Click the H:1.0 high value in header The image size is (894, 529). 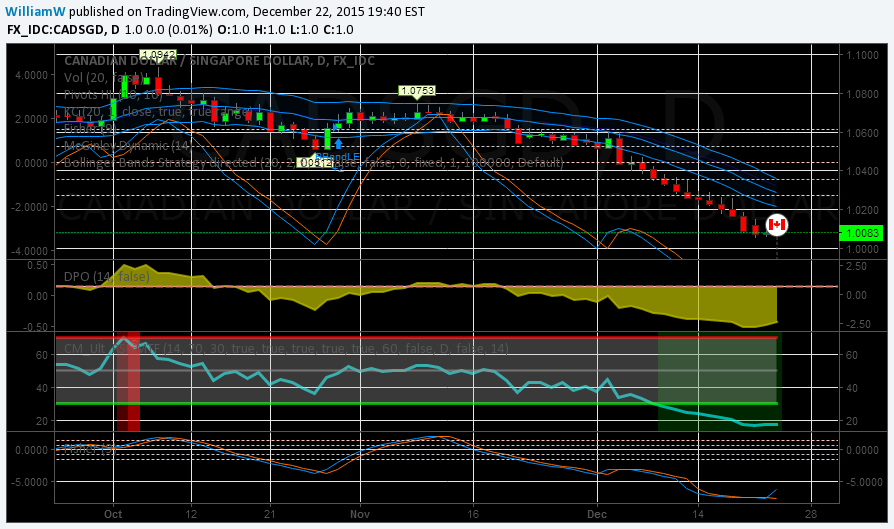(x=270, y=30)
